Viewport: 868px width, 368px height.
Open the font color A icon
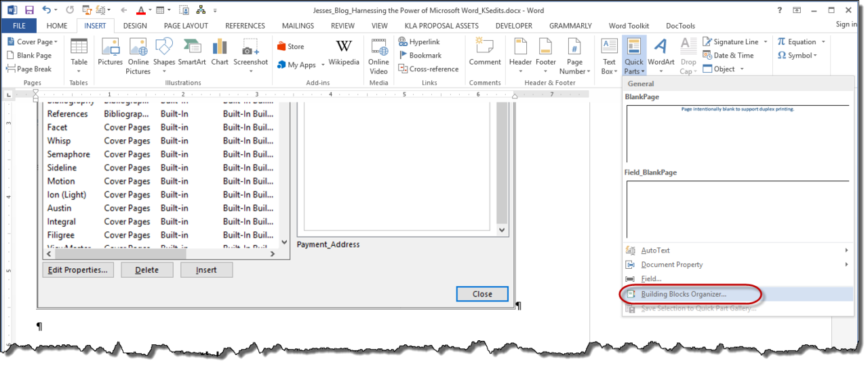tap(140, 10)
